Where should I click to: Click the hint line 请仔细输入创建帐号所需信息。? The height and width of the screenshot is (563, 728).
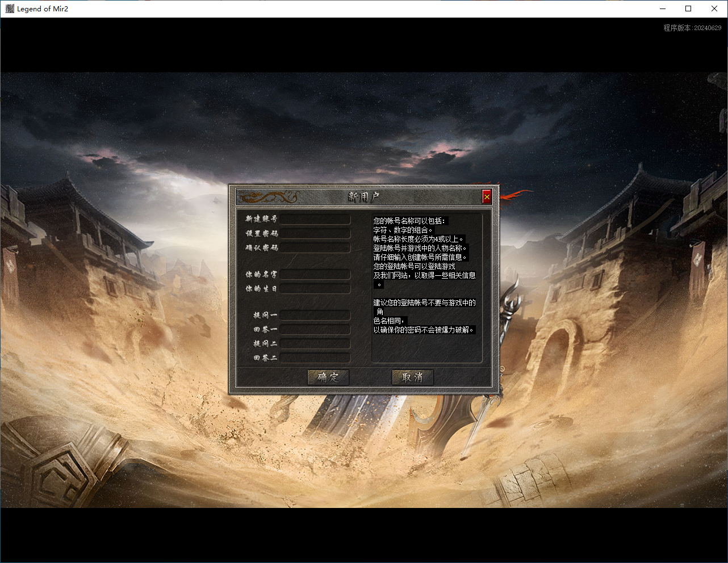[420, 257]
